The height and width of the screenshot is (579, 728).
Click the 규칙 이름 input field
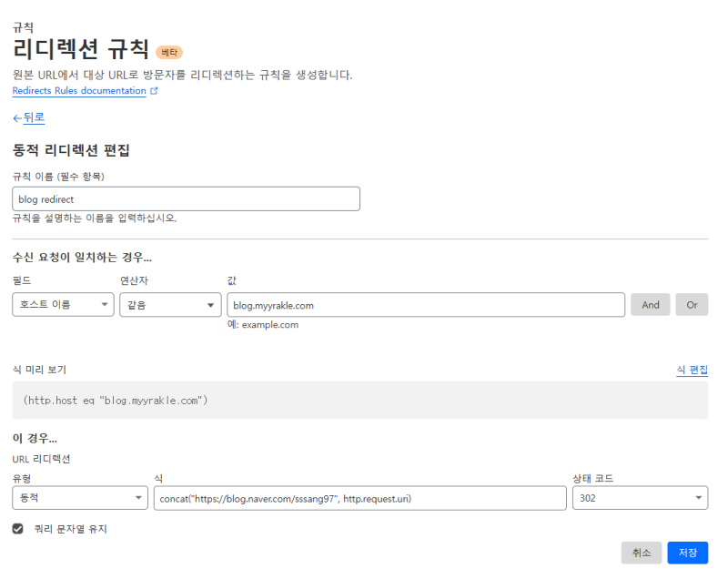(187, 199)
